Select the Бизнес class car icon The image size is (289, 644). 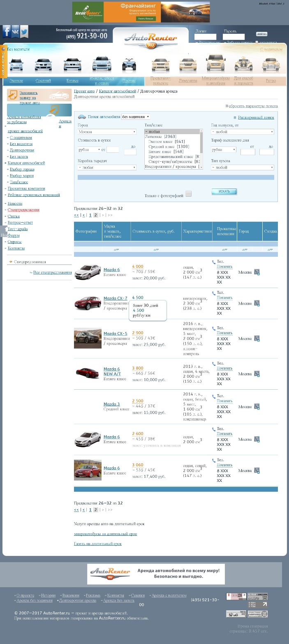coord(72,65)
